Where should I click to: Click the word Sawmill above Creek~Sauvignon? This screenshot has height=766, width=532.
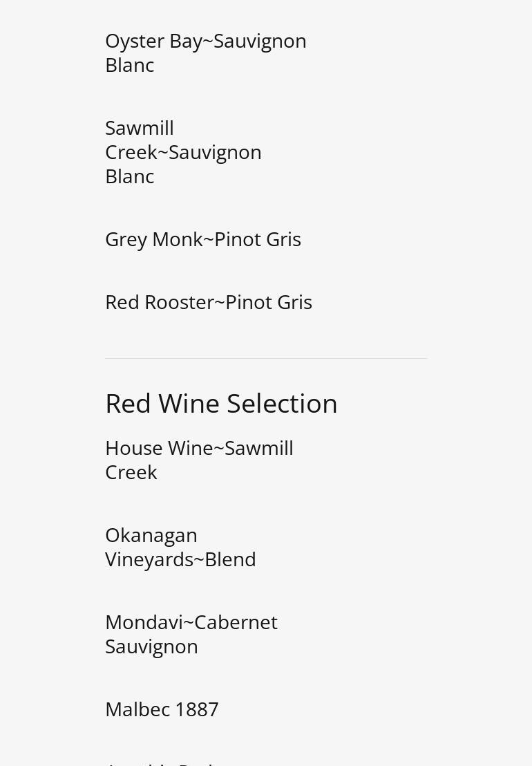pyautogui.click(x=140, y=129)
